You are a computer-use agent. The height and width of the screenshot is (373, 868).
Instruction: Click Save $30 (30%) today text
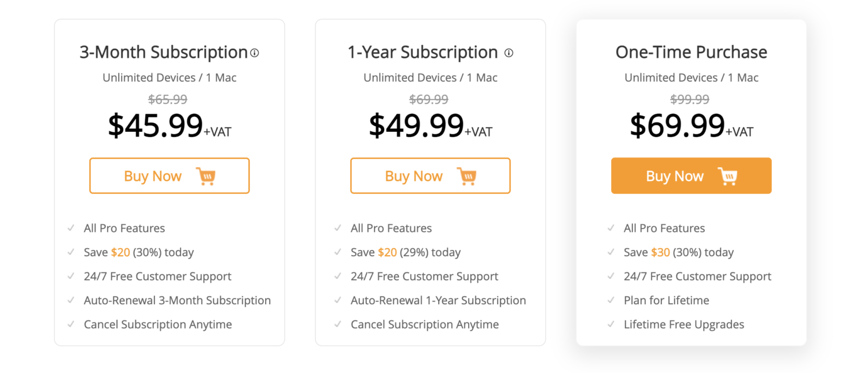[679, 252]
